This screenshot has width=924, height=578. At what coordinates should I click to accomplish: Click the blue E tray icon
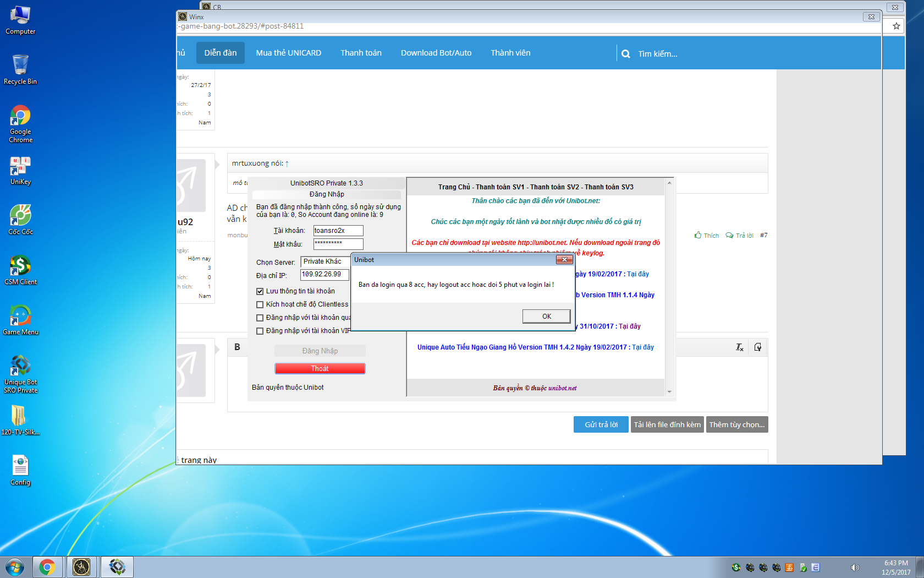coord(816,568)
